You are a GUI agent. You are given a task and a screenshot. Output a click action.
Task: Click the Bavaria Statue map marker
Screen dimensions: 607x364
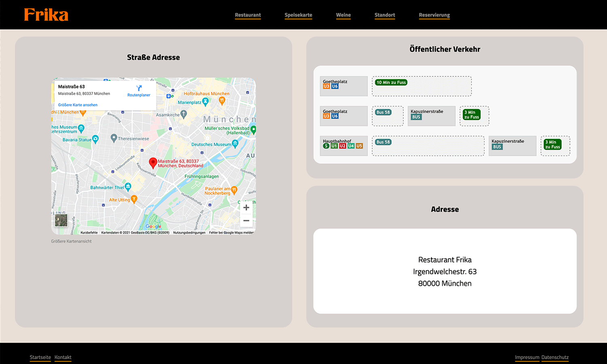[96, 139]
